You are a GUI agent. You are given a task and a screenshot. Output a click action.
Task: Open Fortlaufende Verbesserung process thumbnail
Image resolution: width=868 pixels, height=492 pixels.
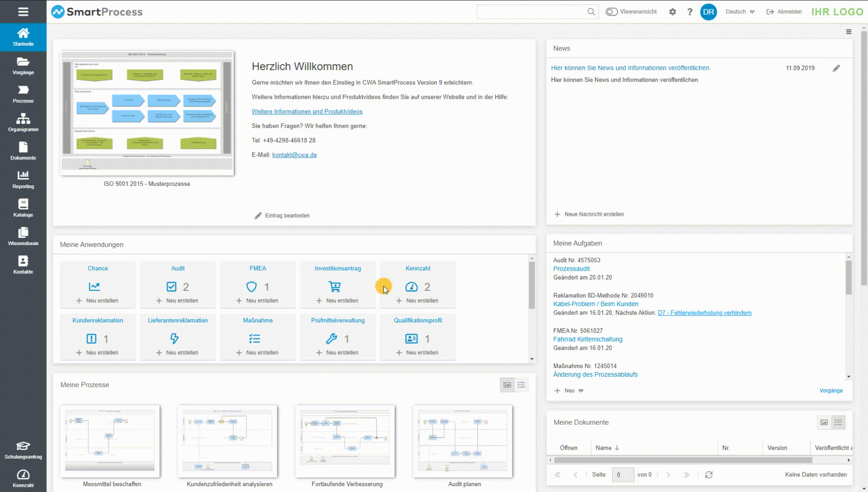345,441
